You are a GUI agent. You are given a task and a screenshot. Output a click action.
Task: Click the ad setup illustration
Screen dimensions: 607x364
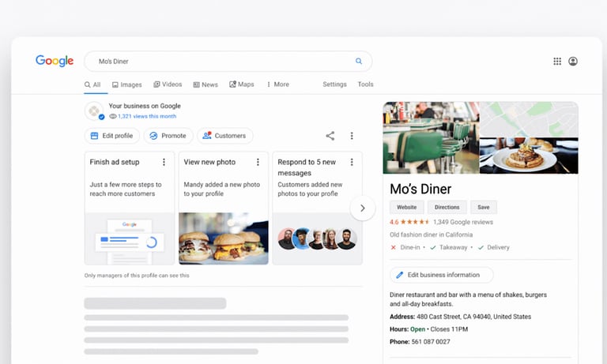130,238
